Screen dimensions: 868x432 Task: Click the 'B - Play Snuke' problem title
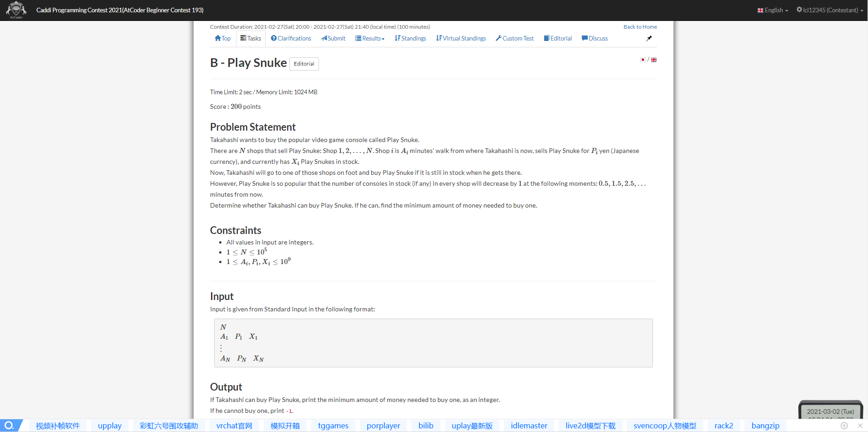[248, 63]
